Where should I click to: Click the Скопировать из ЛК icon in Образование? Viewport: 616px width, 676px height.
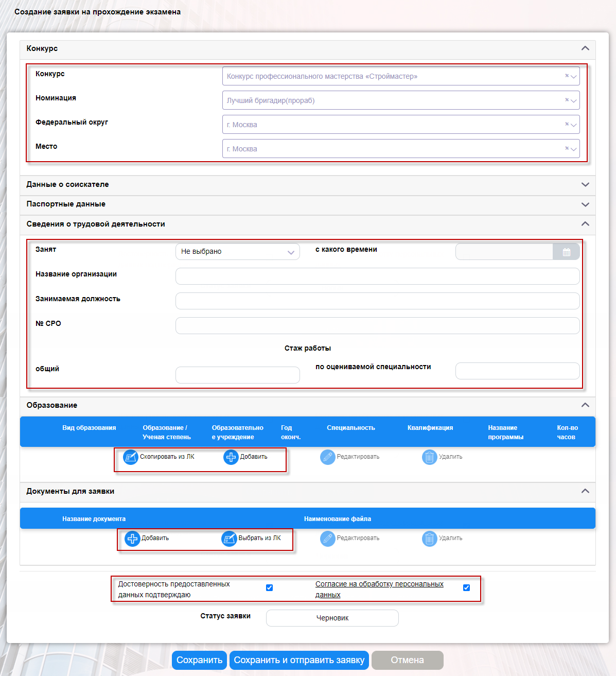[131, 457]
